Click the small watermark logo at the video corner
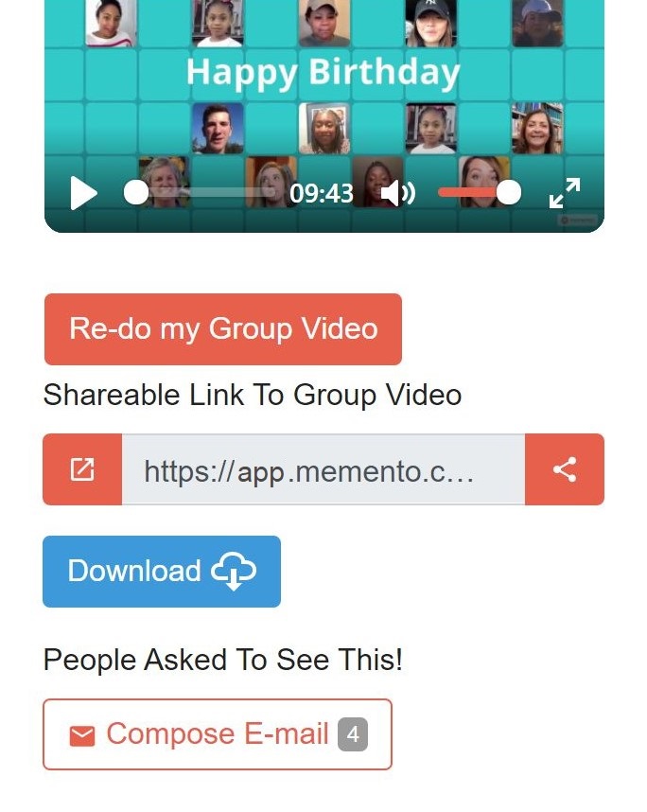 (x=578, y=221)
